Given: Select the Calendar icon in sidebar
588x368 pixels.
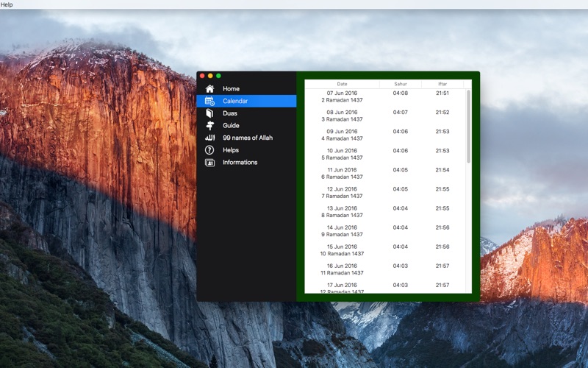Looking at the screenshot, I should [209, 101].
